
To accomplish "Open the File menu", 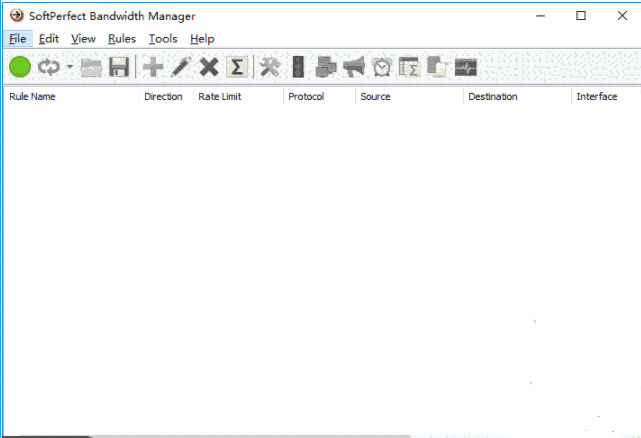I will [x=18, y=39].
